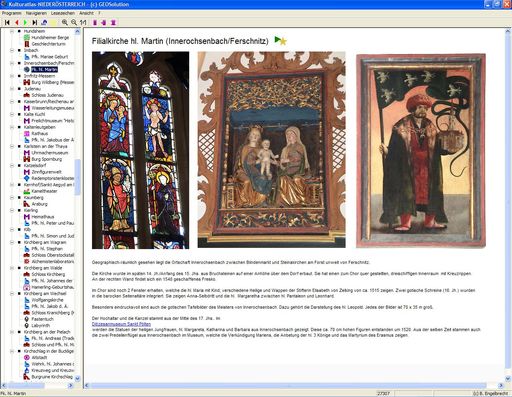The width and height of the screenshot is (512, 397).
Task: Go back with red left arrow
Action: [x=16, y=22]
